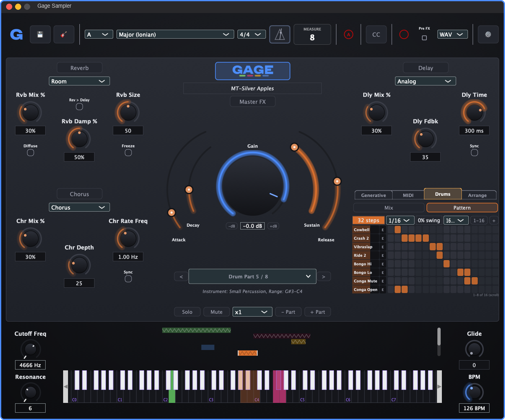Click the 32 steps button
This screenshot has width=505, height=420.
click(x=369, y=220)
